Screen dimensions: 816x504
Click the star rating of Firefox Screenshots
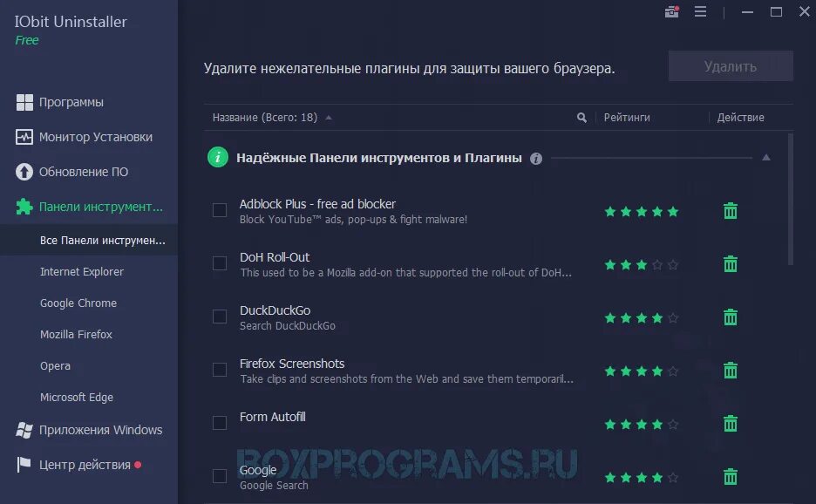point(642,371)
